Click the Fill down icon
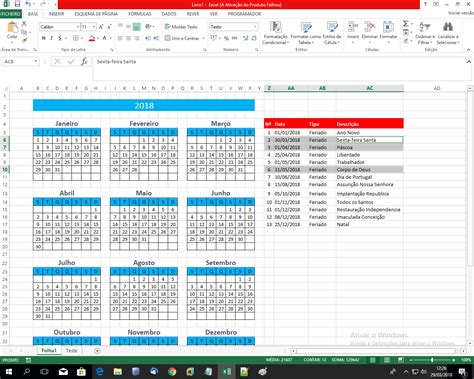This screenshot has height=379, width=474. (406, 32)
